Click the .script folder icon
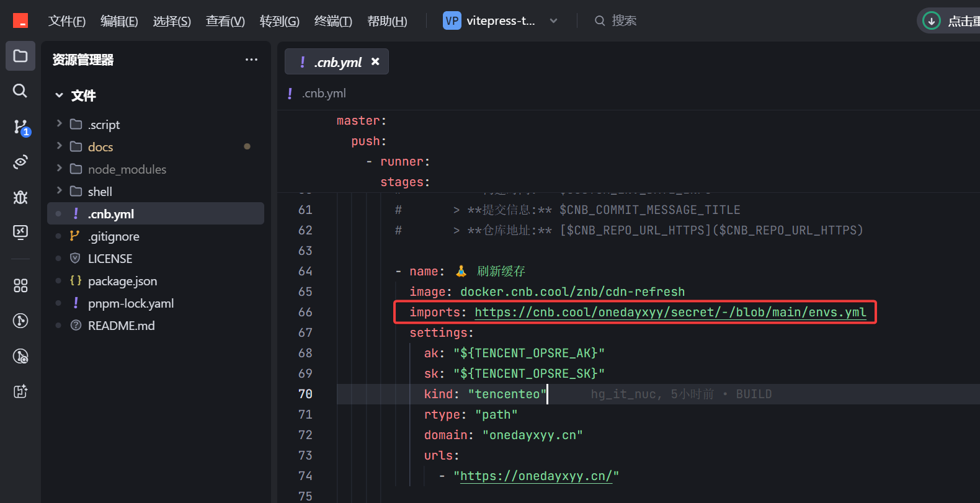This screenshot has height=503, width=980. click(x=76, y=124)
